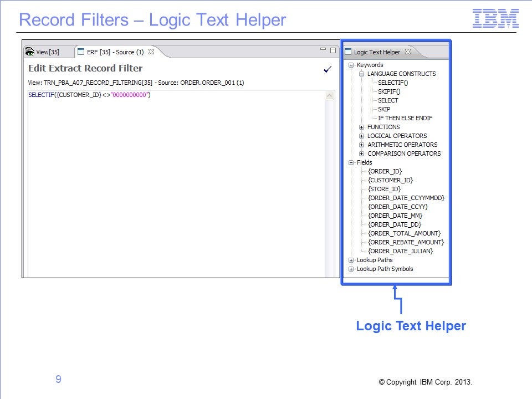Close the Logic Text Helper tab
532x399 pixels.
tap(408, 52)
